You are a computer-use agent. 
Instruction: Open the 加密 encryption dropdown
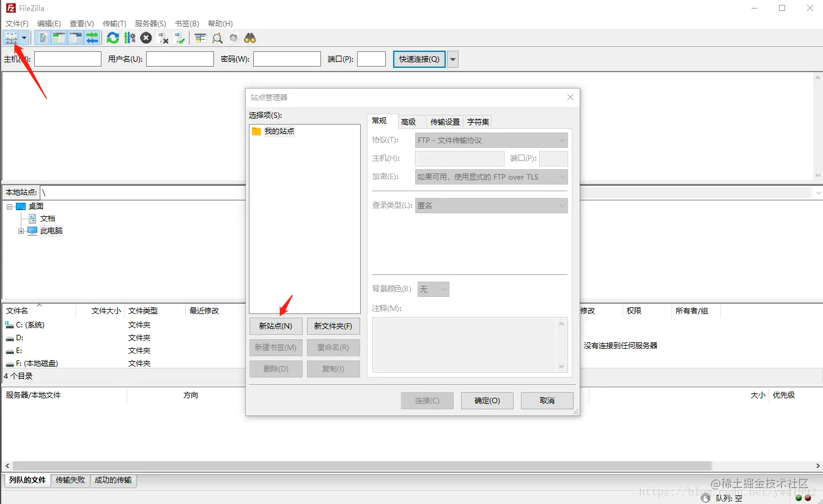pos(563,177)
